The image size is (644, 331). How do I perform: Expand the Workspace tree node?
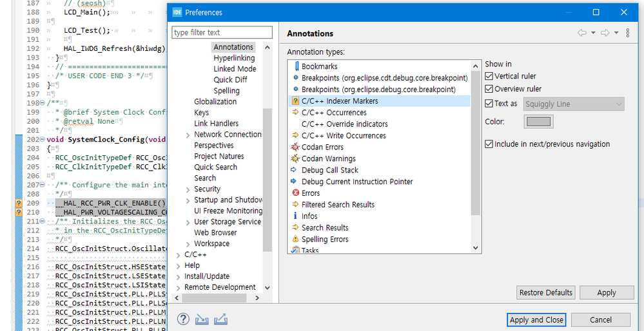[x=188, y=244]
